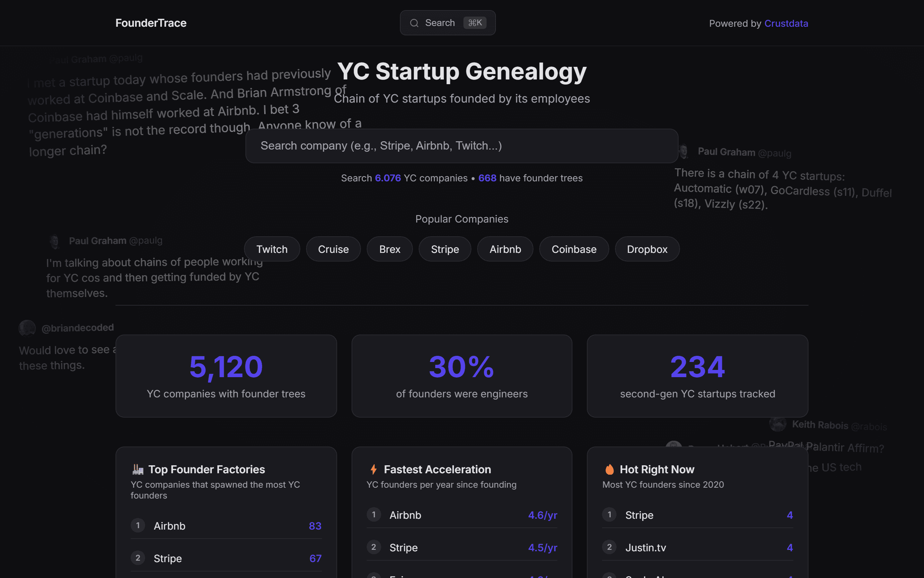Click the Keith Rabois avatar in background
This screenshot has height=578, width=924.
[777, 424]
